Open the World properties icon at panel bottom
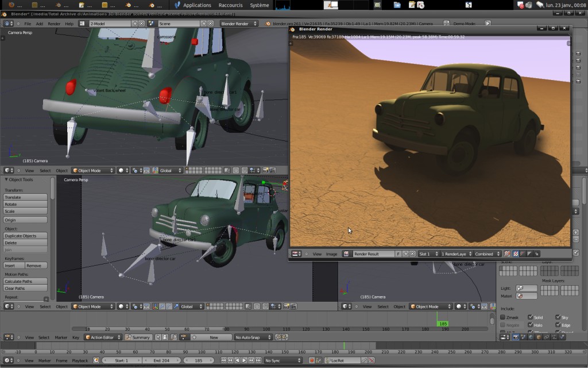588x368 pixels. [x=530, y=337]
